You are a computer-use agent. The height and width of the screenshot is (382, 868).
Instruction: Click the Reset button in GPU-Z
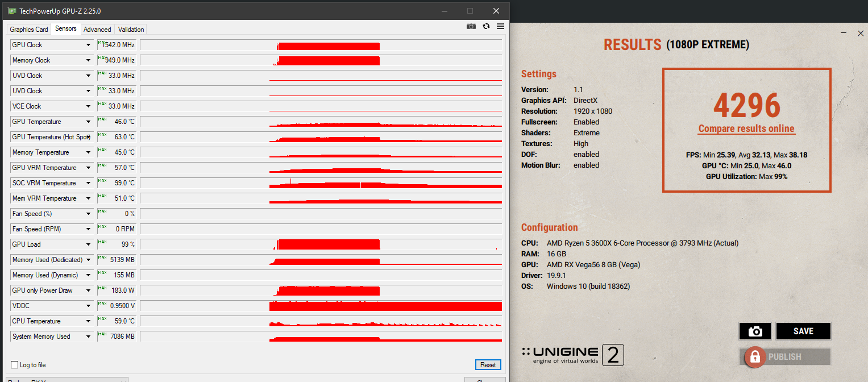(488, 365)
